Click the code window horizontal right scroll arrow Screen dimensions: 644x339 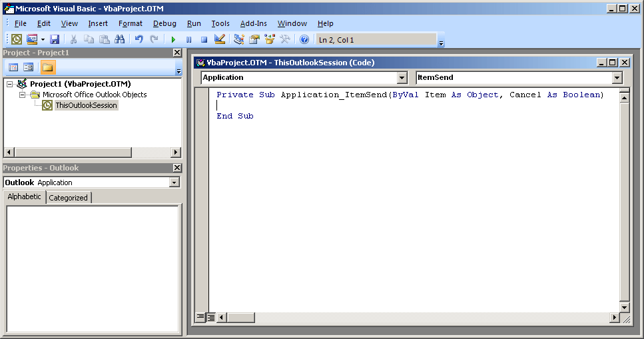pyautogui.click(x=615, y=317)
